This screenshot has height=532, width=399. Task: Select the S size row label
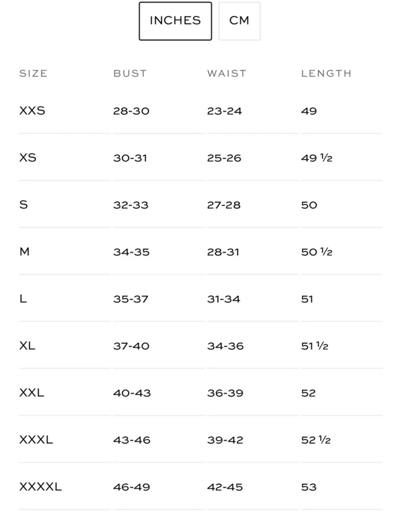click(x=24, y=205)
